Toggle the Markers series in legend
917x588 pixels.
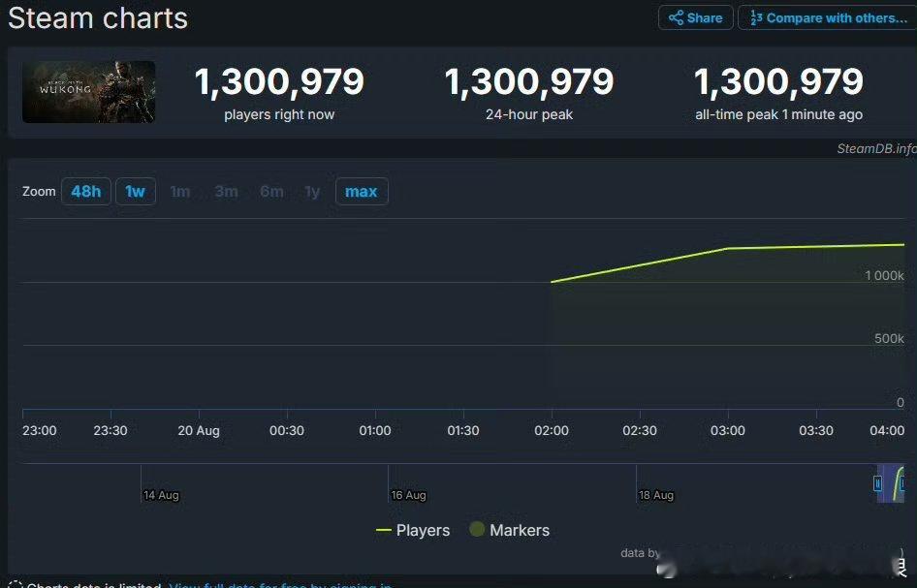pos(509,530)
